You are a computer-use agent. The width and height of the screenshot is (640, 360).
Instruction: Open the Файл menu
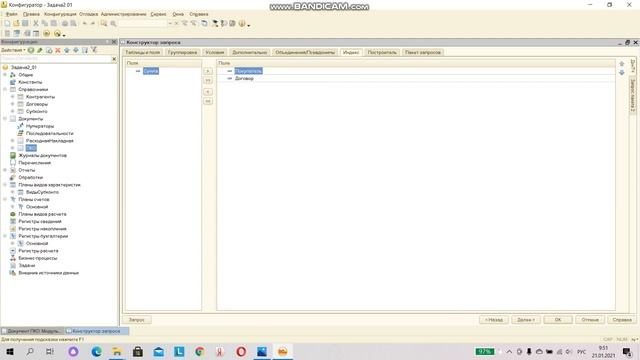point(11,14)
